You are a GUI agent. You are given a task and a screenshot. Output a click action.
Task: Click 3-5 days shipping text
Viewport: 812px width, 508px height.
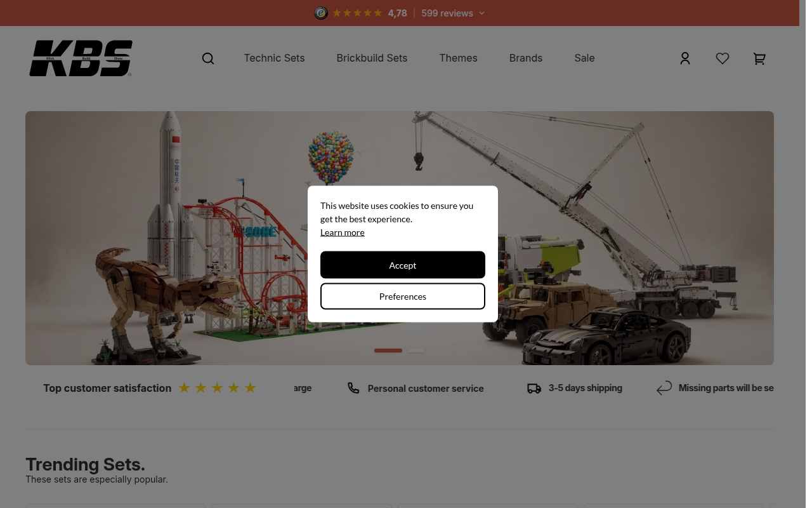[586, 388]
